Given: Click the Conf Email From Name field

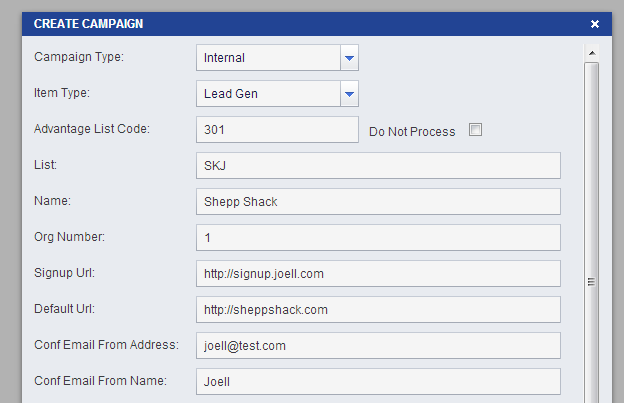Looking at the screenshot, I should pyautogui.click(x=378, y=382).
